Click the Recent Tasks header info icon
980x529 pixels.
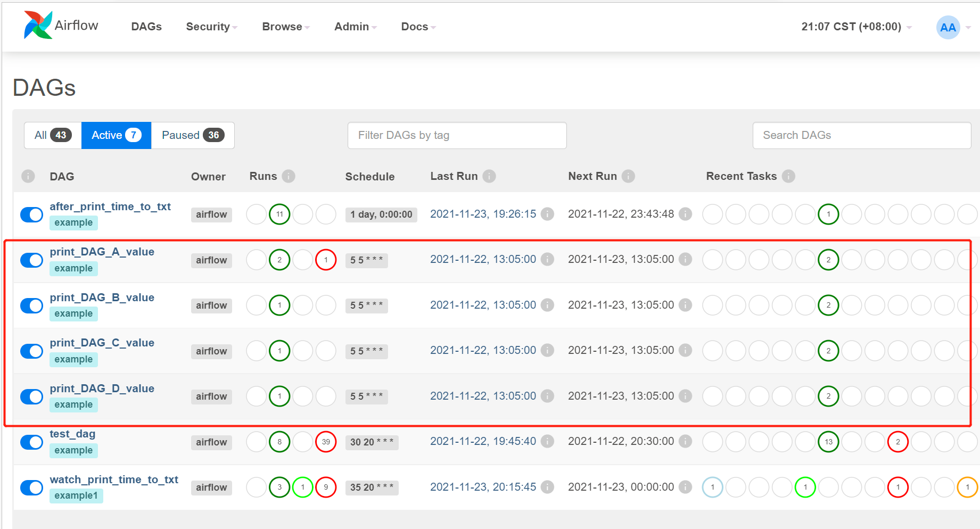[x=788, y=176]
